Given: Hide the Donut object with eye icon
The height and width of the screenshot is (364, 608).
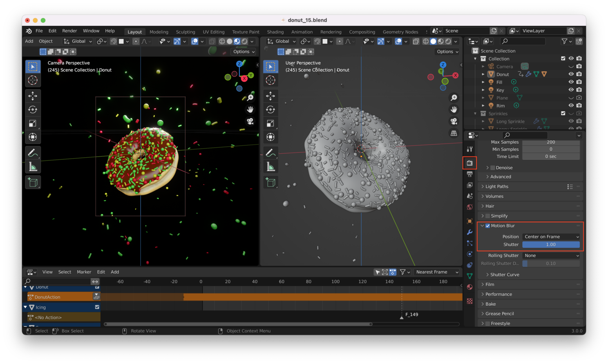Looking at the screenshot, I should (571, 74).
